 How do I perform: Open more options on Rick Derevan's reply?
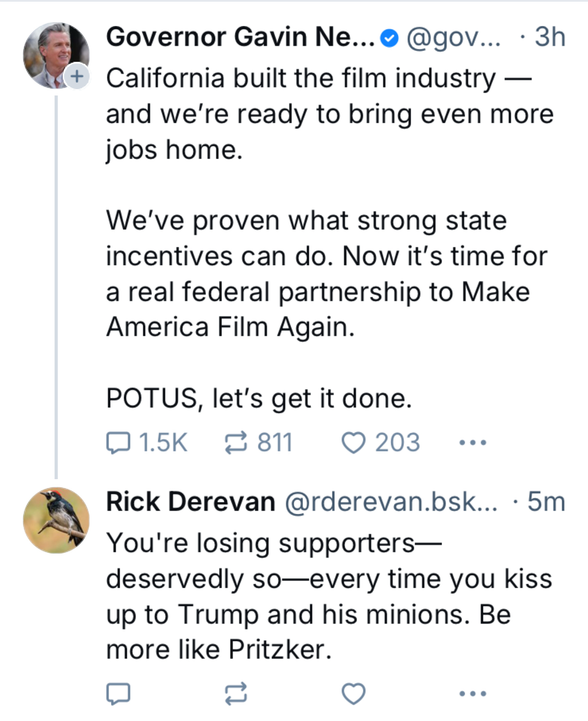click(x=472, y=694)
